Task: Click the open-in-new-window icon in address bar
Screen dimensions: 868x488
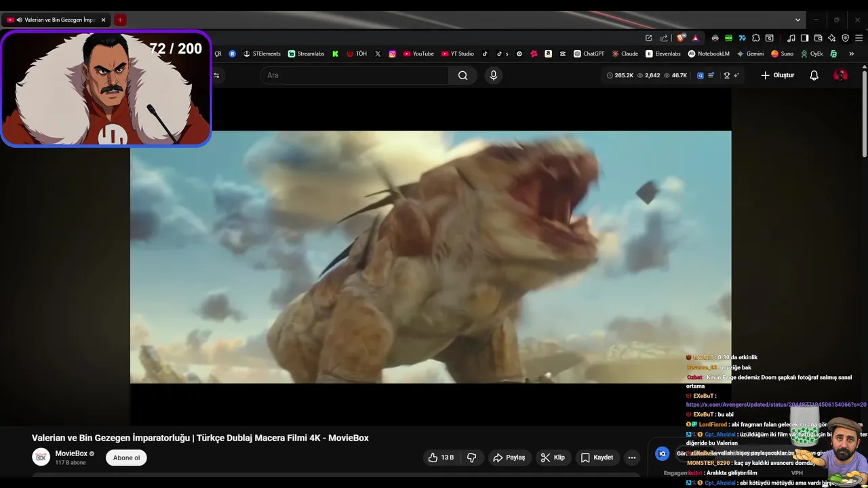Action: point(649,38)
